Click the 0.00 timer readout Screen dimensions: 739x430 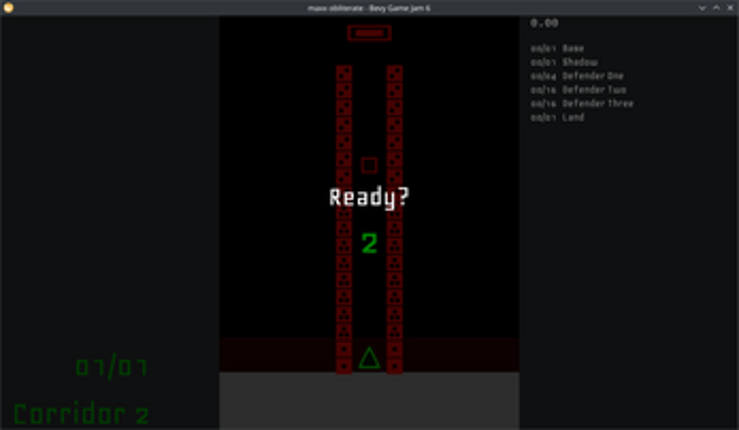coord(544,23)
